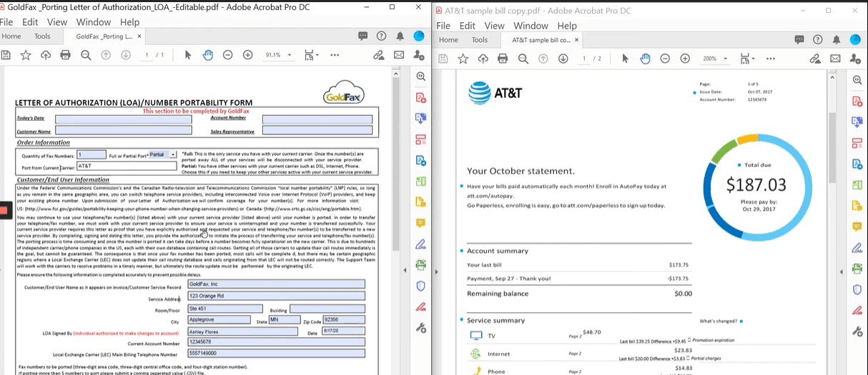Upload the AT&T bill to cloud

[x=483, y=59]
